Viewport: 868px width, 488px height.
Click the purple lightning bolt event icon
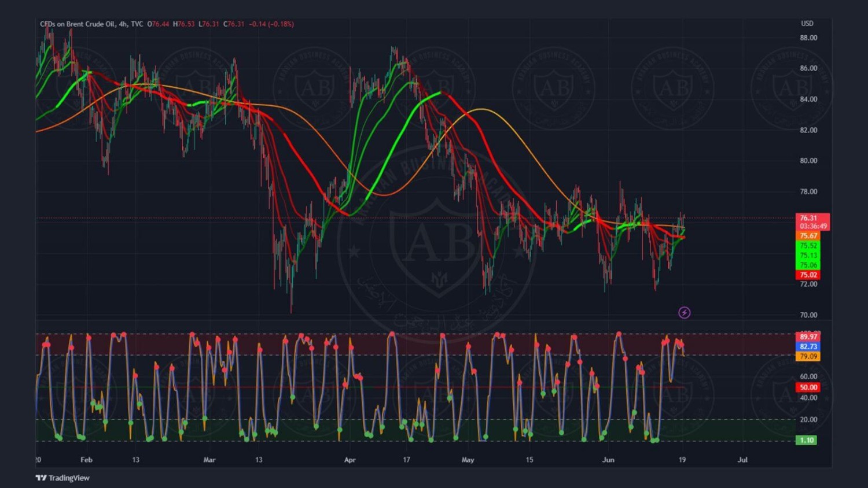point(684,313)
